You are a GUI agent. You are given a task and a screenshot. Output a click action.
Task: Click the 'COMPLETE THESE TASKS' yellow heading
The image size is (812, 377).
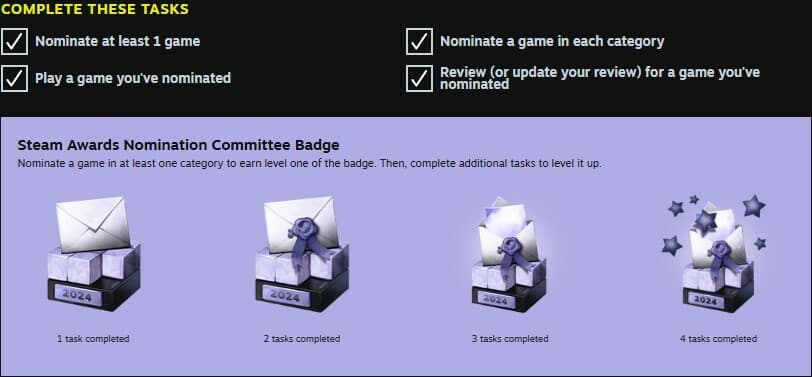[x=95, y=9]
